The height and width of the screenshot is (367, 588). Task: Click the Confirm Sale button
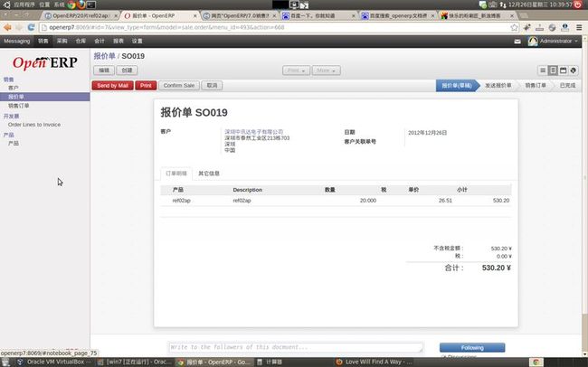tap(179, 86)
